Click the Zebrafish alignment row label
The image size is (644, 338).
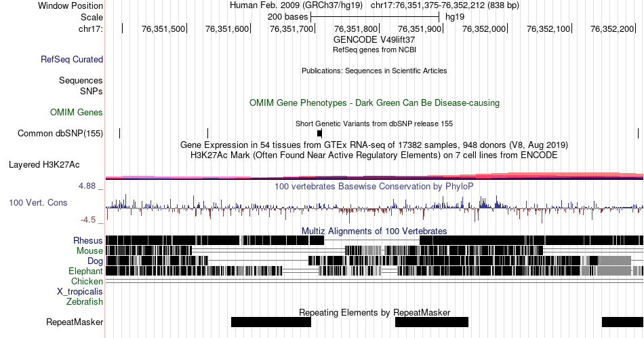click(85, 301)
